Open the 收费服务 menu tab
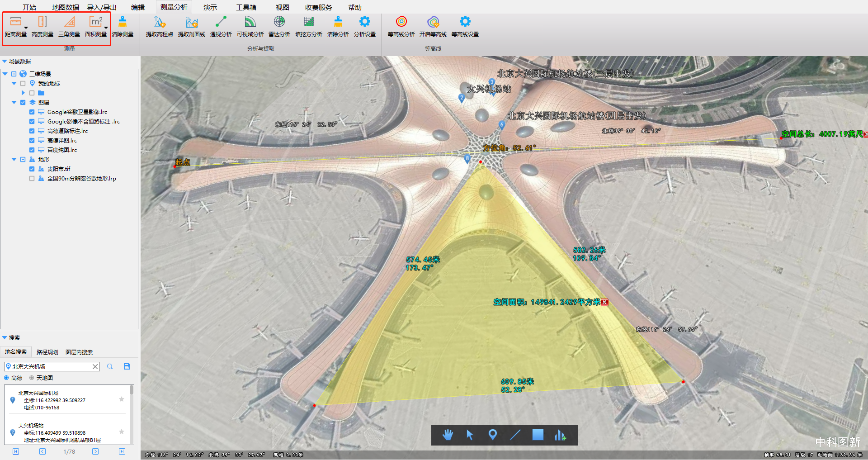The width and height of the screenshot is (868, 460). click(x=319, y=7)
